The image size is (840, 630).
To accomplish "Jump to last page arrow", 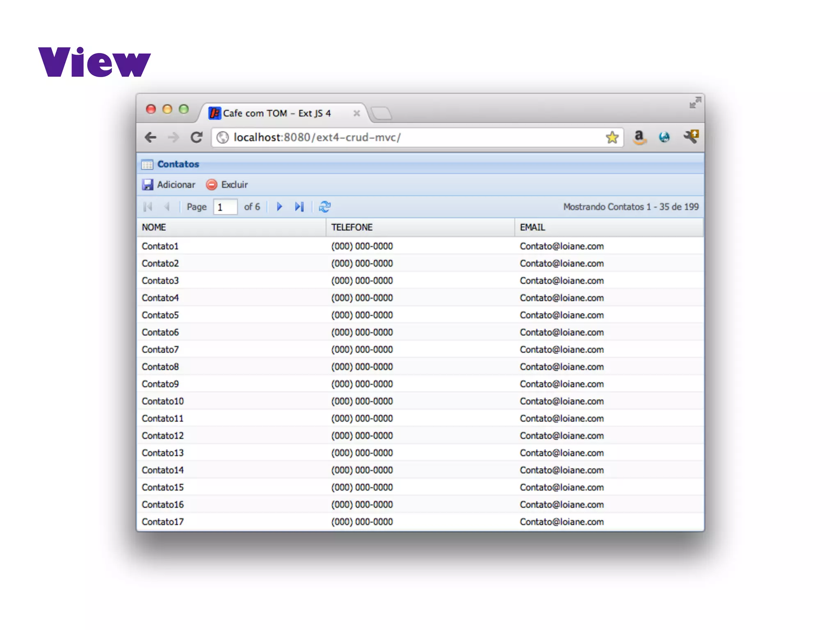I will coord(299,207).
